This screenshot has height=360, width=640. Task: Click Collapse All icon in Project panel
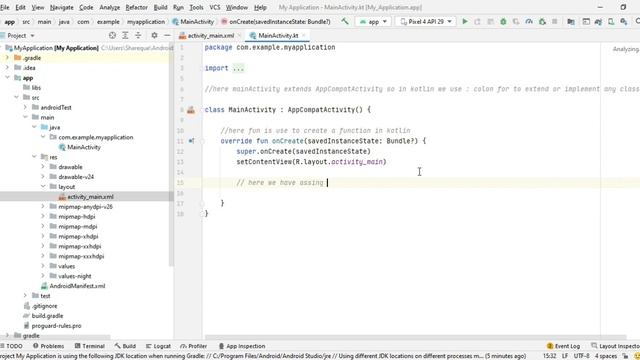pos(138,36)
